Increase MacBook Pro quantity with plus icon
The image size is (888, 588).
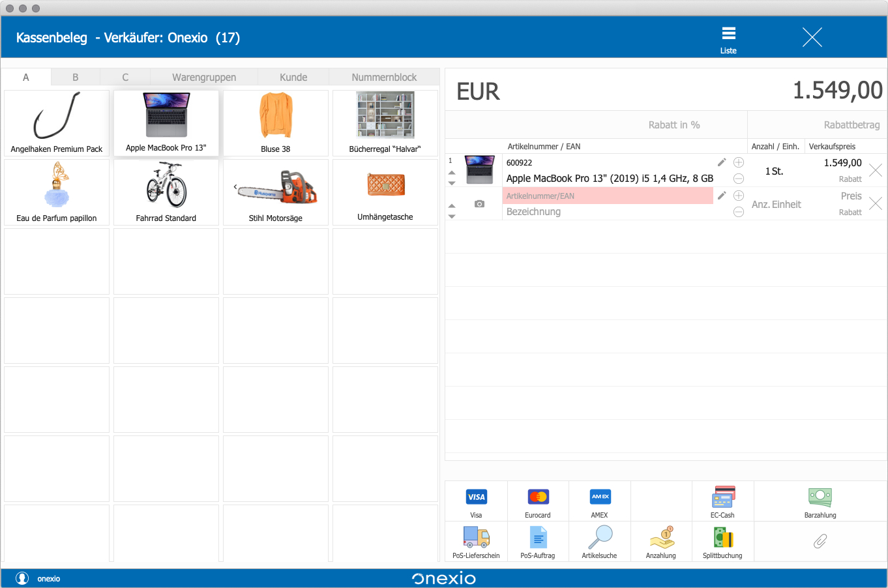[x=739, y=162]
